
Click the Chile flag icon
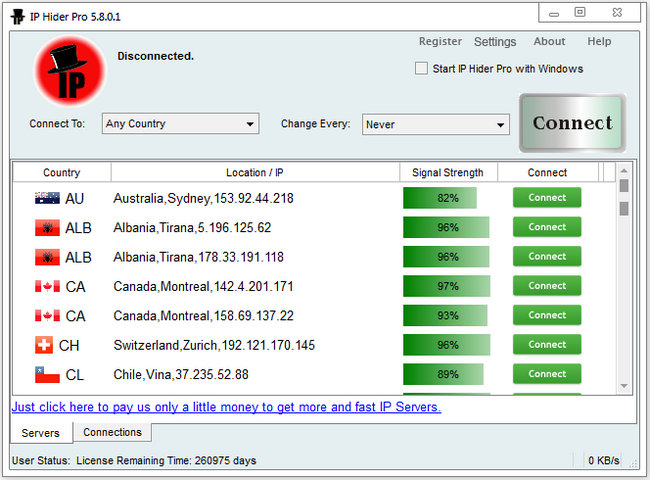tap(47, 375)
